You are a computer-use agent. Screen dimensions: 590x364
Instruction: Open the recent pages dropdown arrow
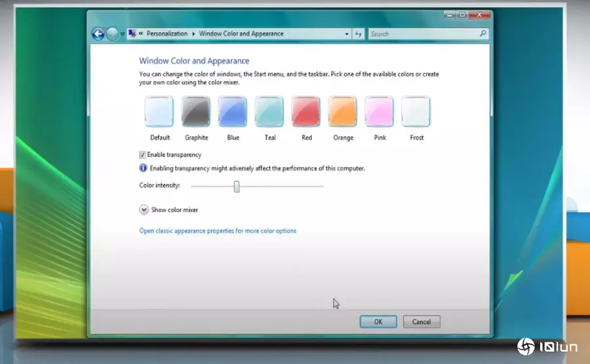click(123, 34)
